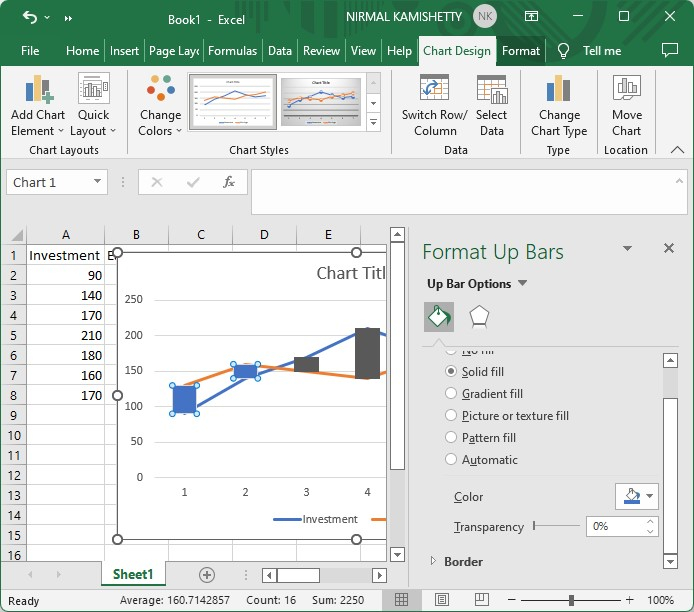Click zoom out minus icon
The height and width of the screenshot is (612, 694).
[x=512, y=600]
